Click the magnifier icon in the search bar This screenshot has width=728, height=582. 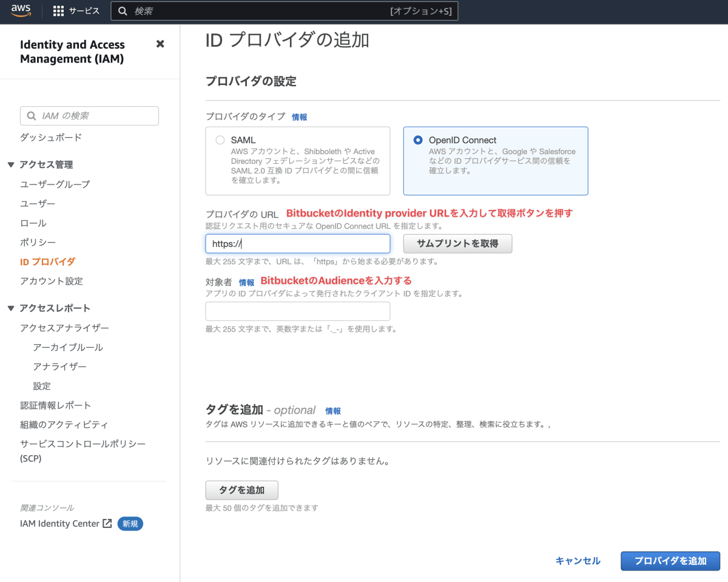(123, 10)
